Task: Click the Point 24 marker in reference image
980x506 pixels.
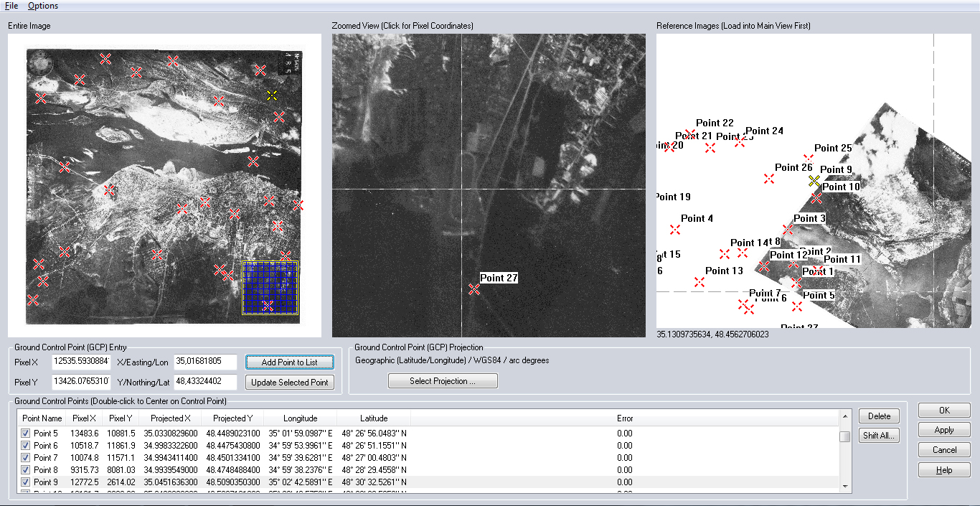Action: click(740, 142)
